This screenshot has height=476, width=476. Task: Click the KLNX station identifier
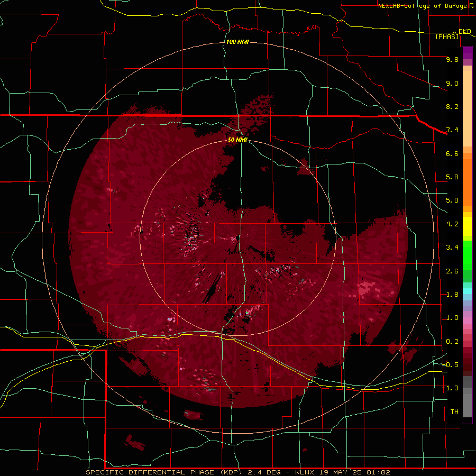point(305,472)
